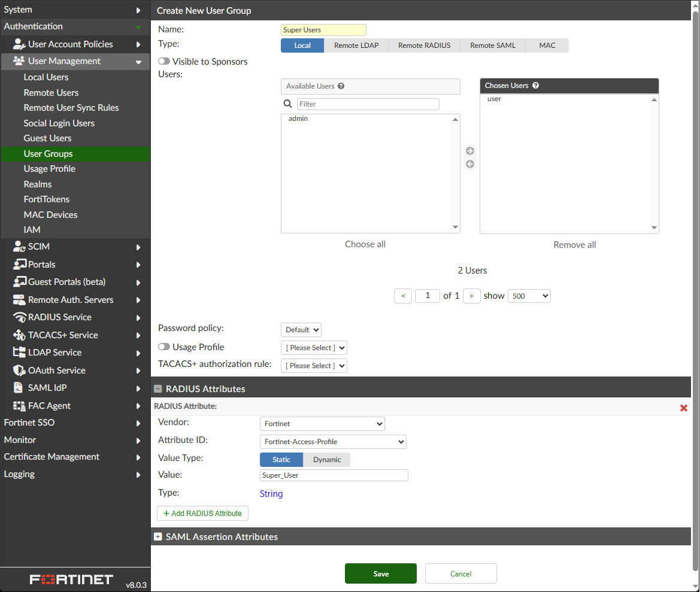
Task: Open Local Users in sidebar
Action: tap(46, 77)
